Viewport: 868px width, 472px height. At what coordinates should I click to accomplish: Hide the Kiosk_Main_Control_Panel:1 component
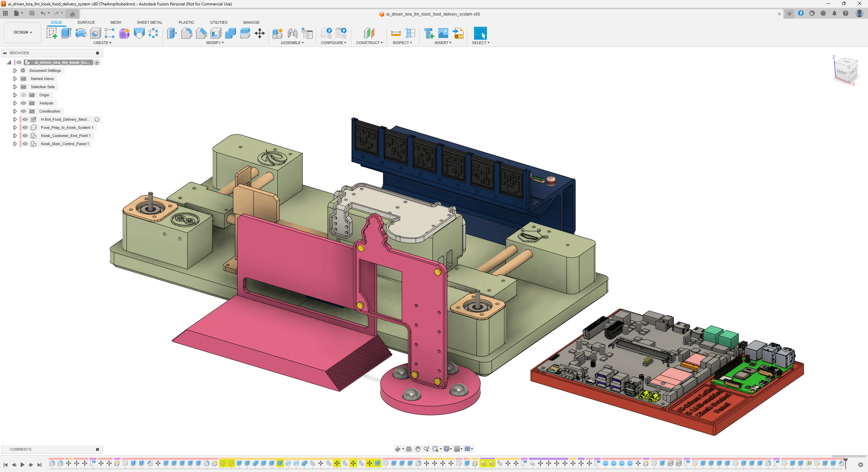(25, 144)
